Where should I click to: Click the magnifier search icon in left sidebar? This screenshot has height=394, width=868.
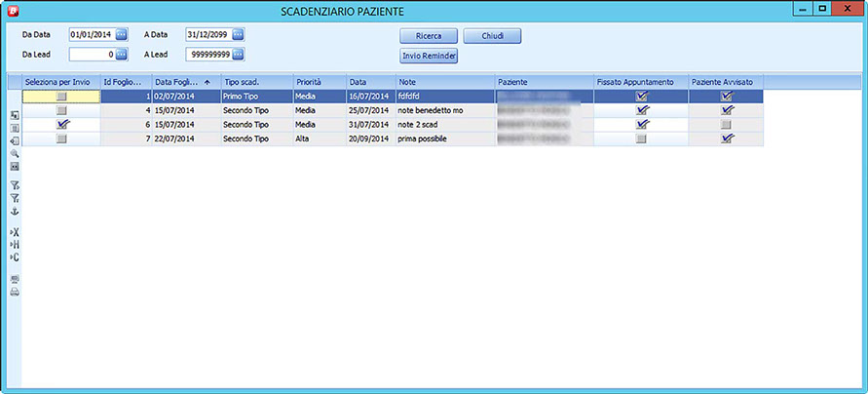click(x=15, y=154)
